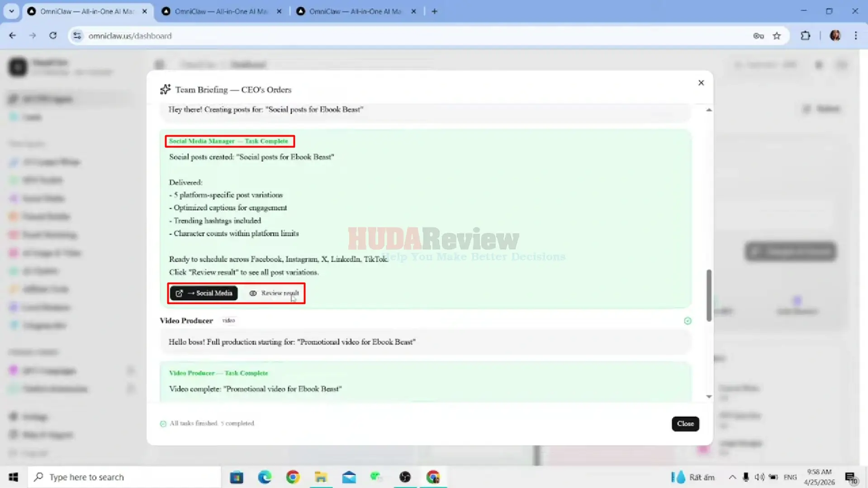Open the weather widget showing Rất ấm
This screenshot has height=488, width=868.
(693, 477)
